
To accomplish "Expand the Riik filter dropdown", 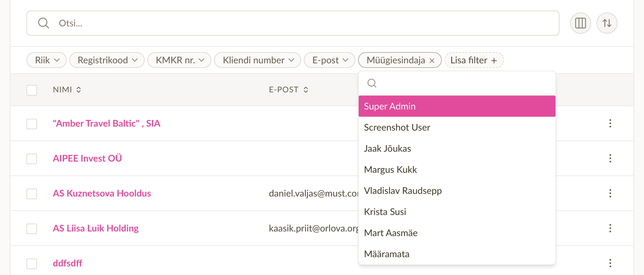I will pos(47,60).
